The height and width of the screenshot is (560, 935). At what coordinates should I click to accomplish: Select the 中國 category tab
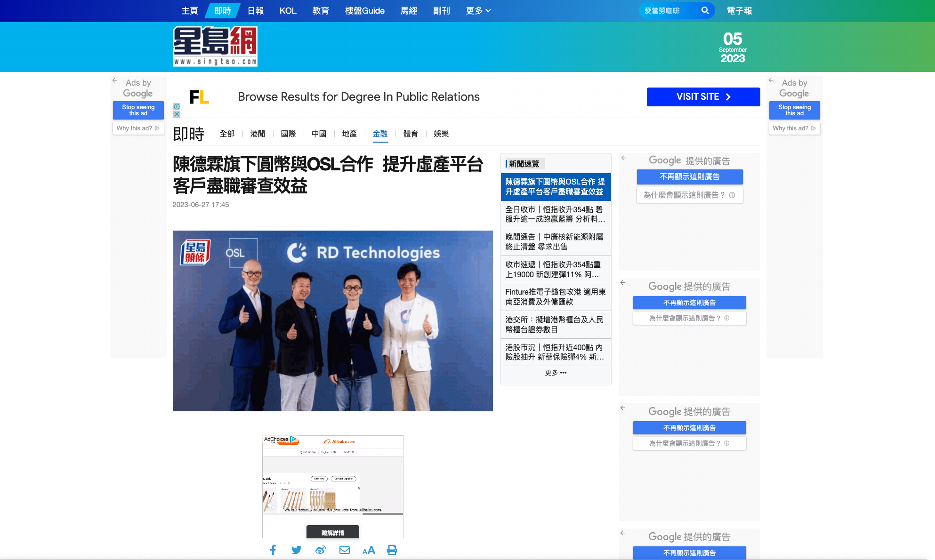point(319,134)
